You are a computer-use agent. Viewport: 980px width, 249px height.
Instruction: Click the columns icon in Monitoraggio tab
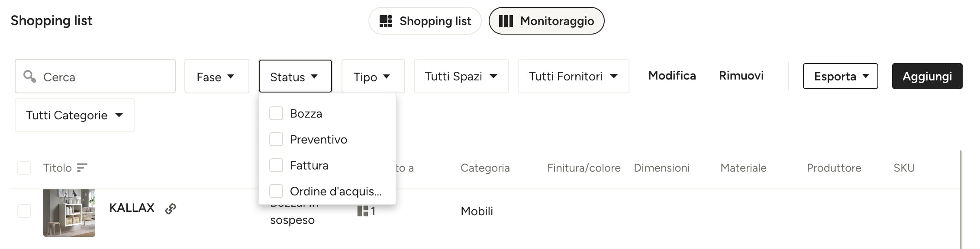506,21
